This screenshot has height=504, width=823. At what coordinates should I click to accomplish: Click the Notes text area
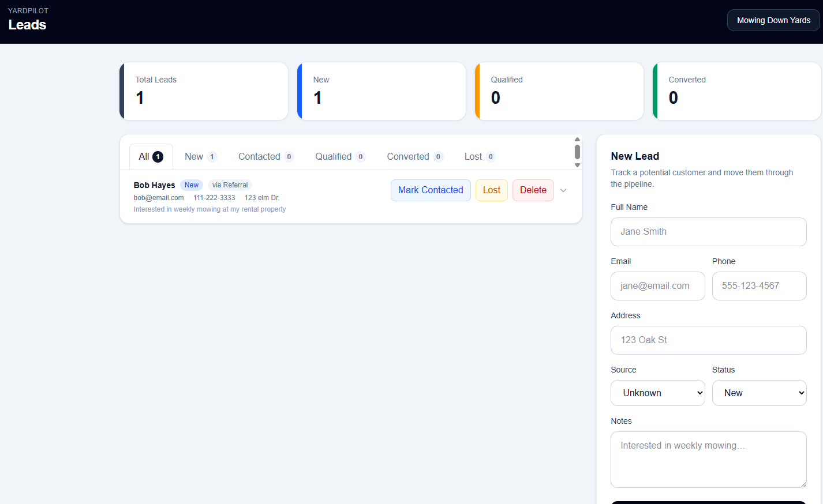pyautogui.click(x=708, y=459)
